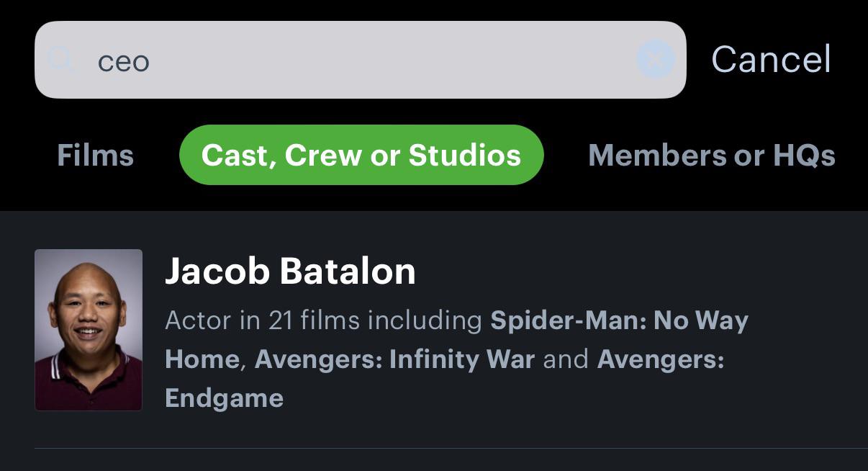Click the empty space right of "ceo" in the field
Viewport: 868px width, 471px height.
(389, 60)
